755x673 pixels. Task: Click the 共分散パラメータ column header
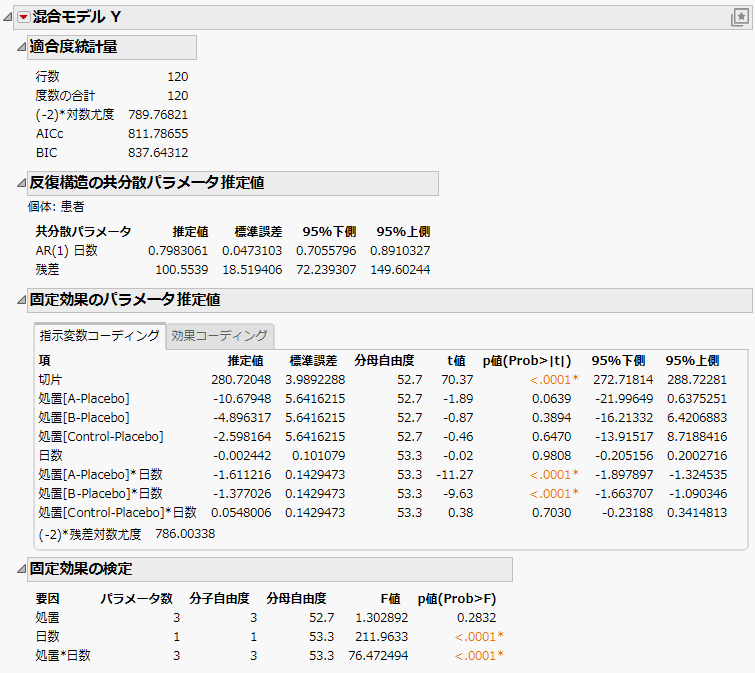tap(83, 232)
